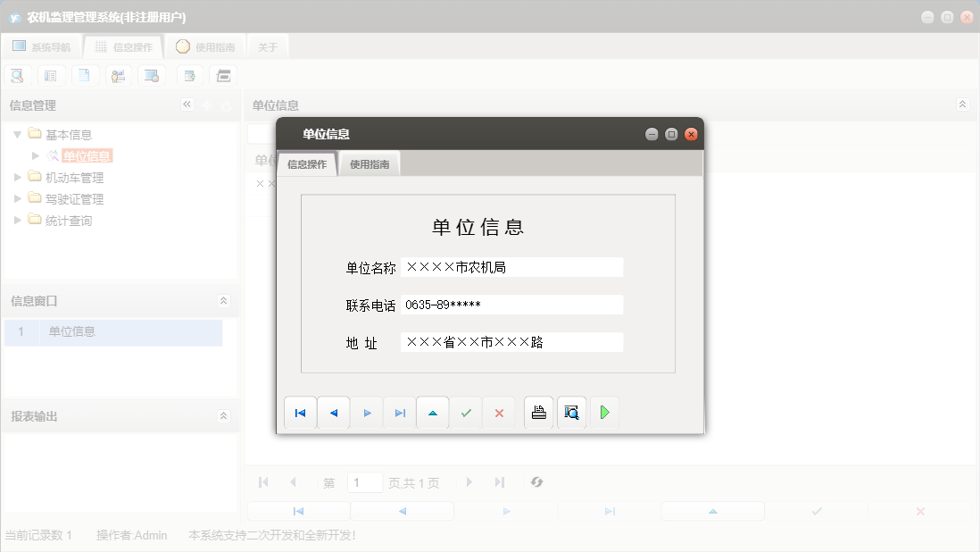Select the magnifier search icon on the main toolbar
The height and width of the screenshot is (552, 980).
point(17,75)
